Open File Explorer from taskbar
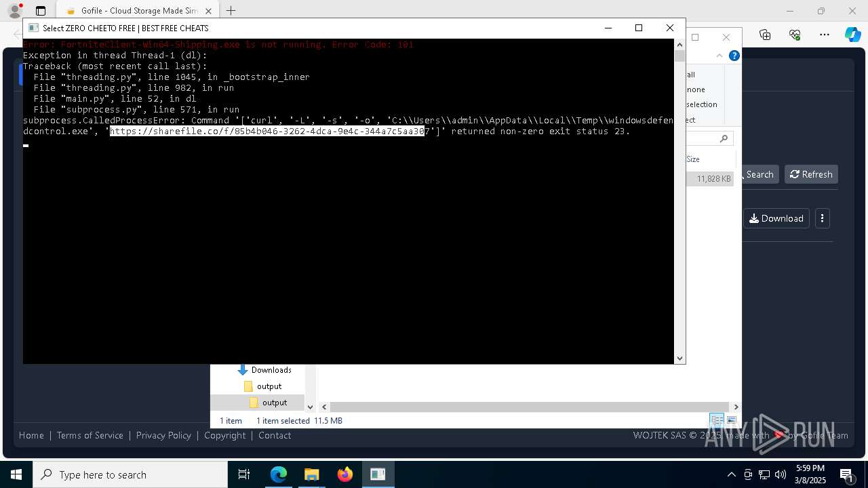This screenshot has width=868, height=488. (311, 474)
